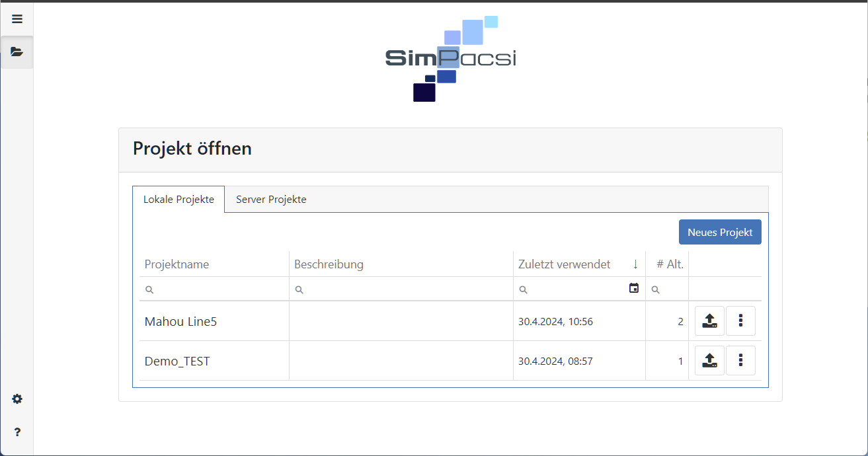Open calendar picker in date filter
The width and height of the screenshot is (868, 456).
[x=634, y=288]
